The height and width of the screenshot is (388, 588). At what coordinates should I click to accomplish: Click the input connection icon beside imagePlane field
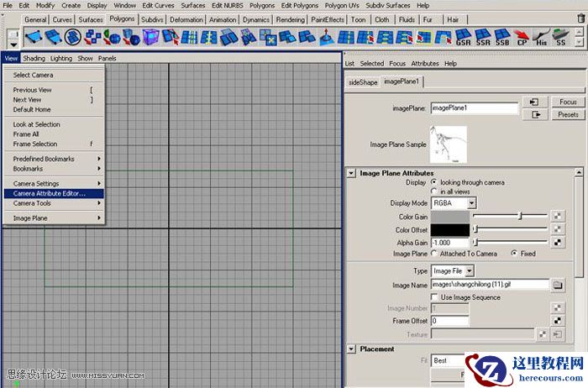pyautogui.click(x=534, y=102)
